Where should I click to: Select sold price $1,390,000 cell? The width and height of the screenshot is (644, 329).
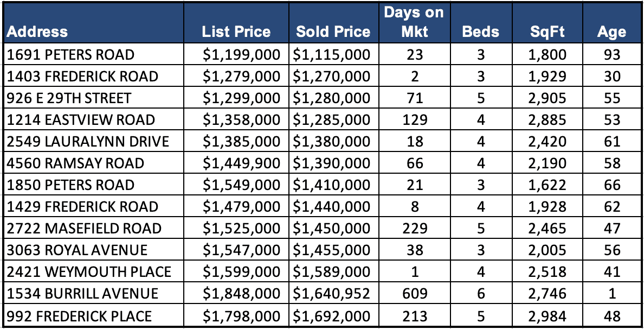(x=332, y=163)
